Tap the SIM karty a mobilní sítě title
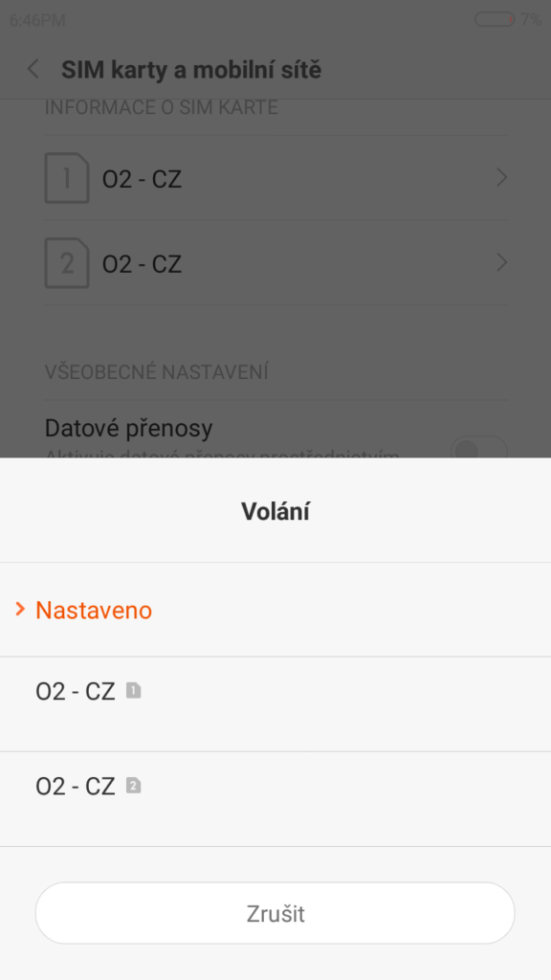This screenshot has width=551, height=980. (x=191, y=70)
